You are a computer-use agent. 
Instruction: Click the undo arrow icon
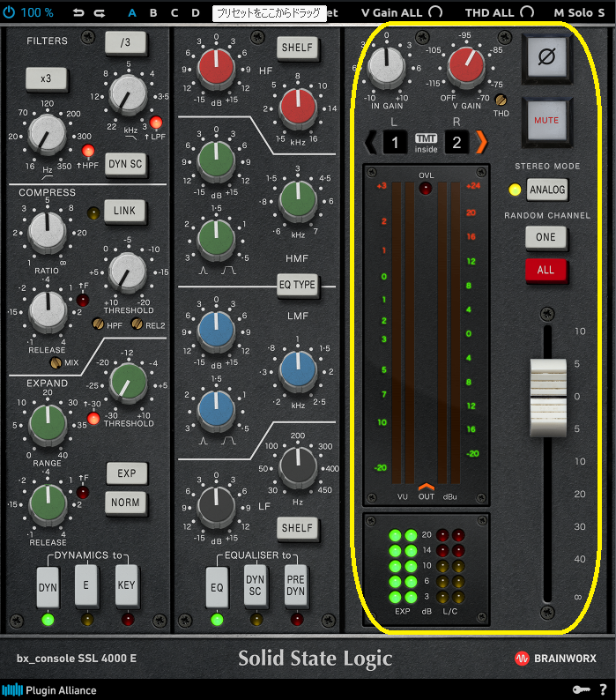coord(78,13)
